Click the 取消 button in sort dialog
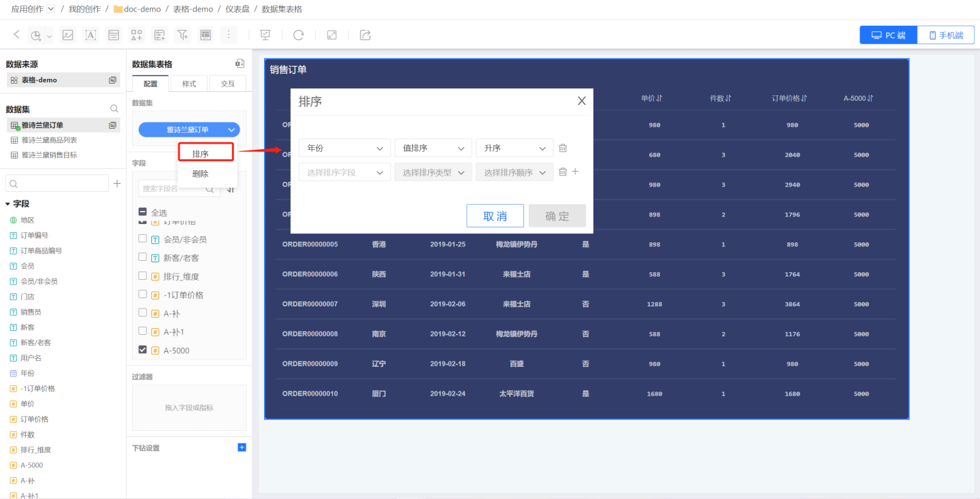This screenshot has height=499, width=980. pyautogui.click(x=495, y=216)
